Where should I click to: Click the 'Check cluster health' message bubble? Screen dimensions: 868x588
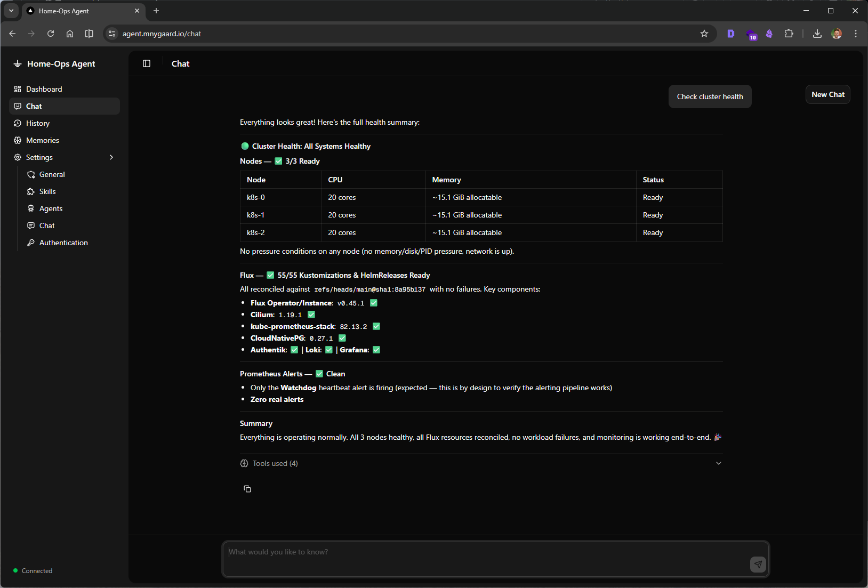710,96
